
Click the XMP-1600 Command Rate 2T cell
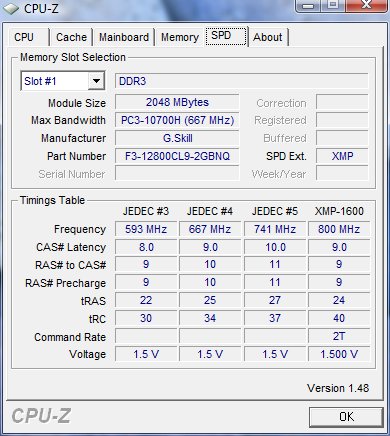click(339, 336)
